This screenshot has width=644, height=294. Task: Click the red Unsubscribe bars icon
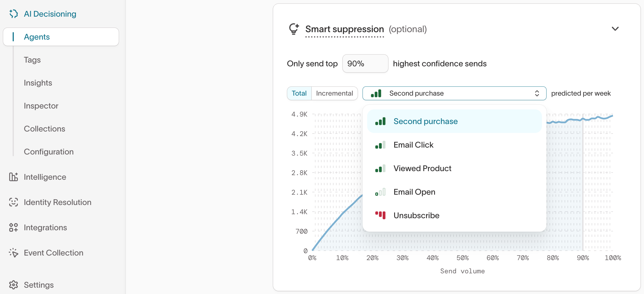click(x=380, y=215)
